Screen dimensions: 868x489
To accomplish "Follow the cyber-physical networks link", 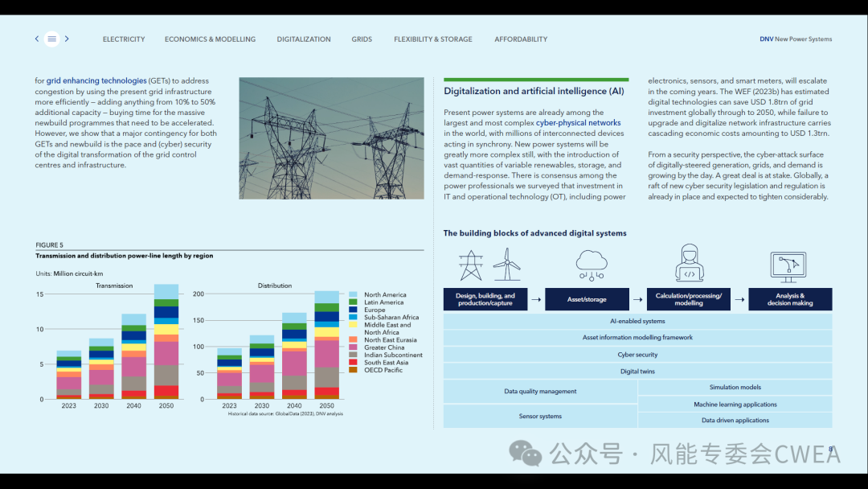I will [x=578, y=123].
